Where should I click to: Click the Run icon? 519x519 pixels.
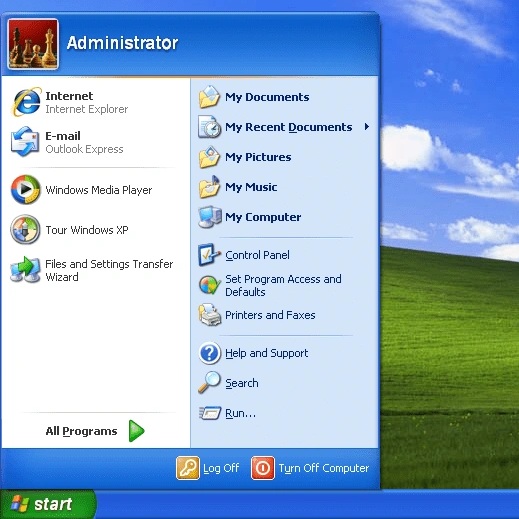[x=210, y=413]
